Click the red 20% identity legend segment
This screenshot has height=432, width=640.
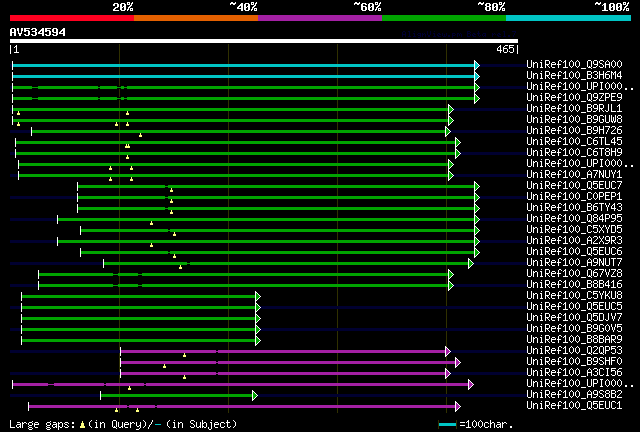click(72, 18)
